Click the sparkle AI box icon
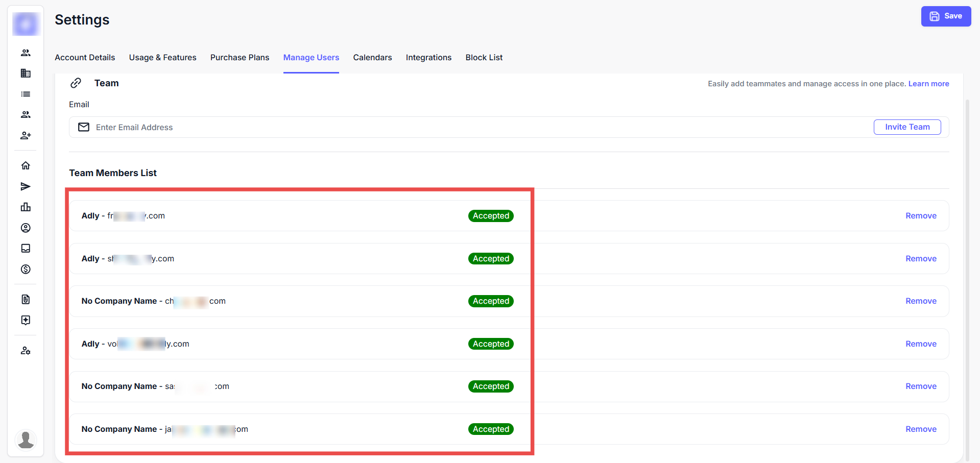The height and width of the screenshot is (463, 980). pyautogui.click(x=26, y=320)
